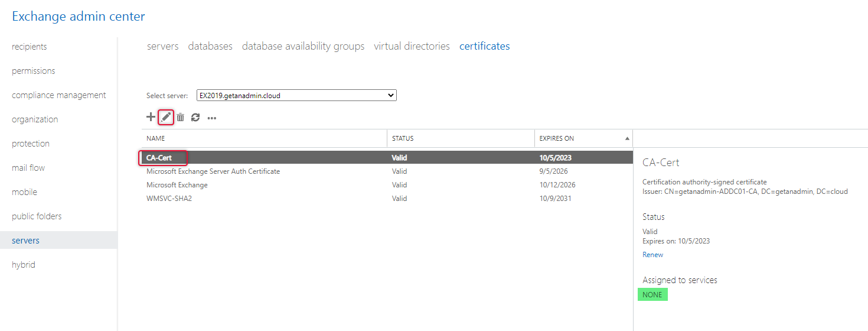Switch to the databases tab
This screenshot has width=868, height=331.
pyautogui.click(x=210, y=46)
